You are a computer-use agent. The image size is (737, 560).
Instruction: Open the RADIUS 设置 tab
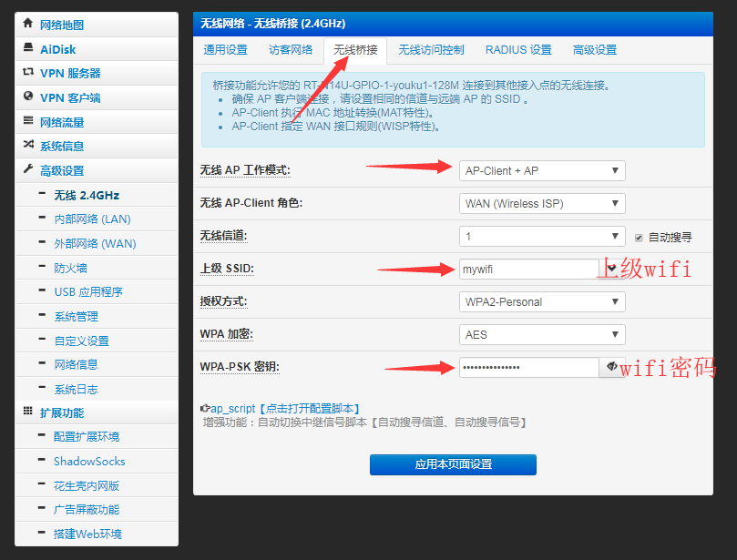518,51
